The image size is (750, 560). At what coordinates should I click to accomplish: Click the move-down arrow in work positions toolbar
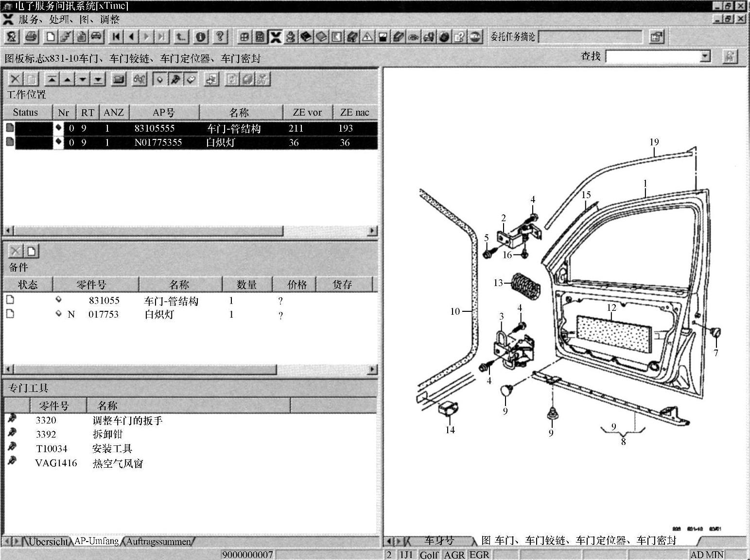click(x=83, y=79)
